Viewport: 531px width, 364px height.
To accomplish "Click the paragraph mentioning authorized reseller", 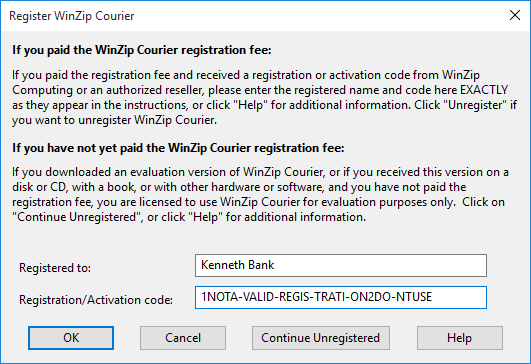I will click(264, 98).
